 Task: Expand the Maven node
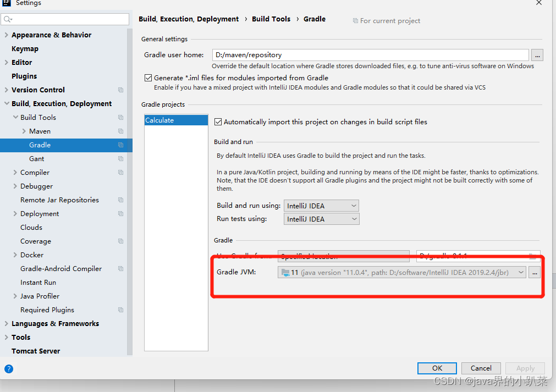click(x=24, y=131)
